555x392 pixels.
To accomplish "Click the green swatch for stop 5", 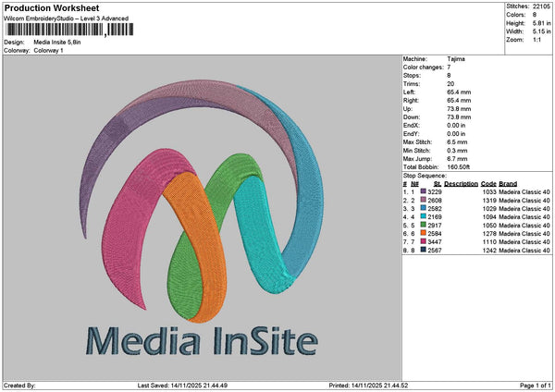I will point(423,225).
